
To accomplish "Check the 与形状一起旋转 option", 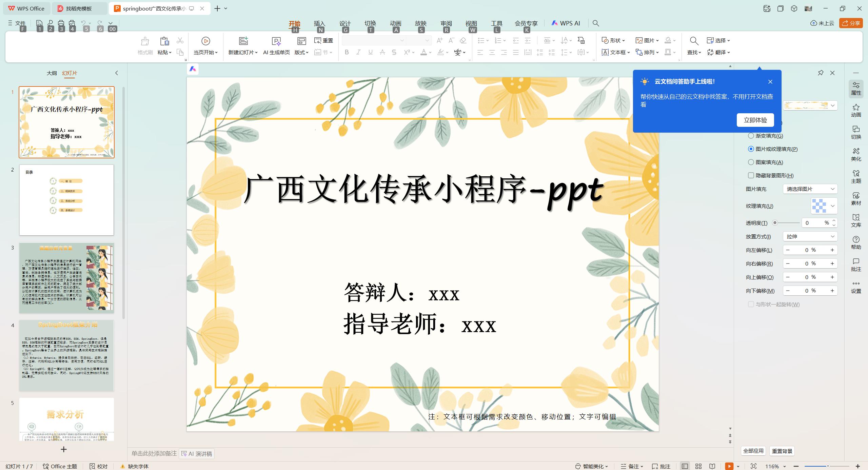I will [751, 305].
